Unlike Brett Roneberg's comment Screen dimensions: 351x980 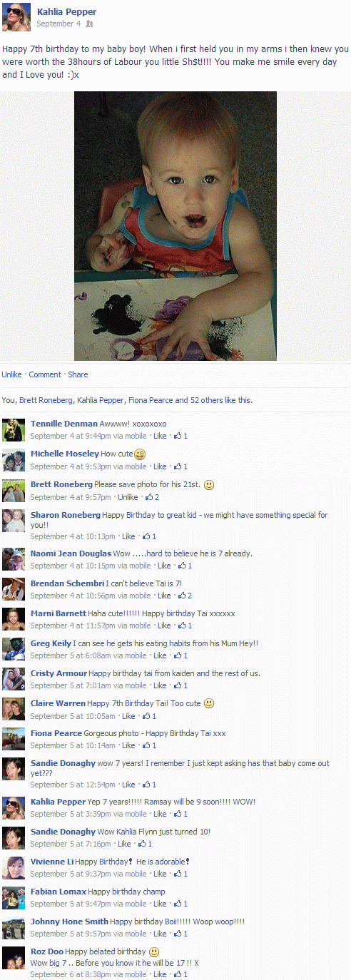click(x=128, y=497)
